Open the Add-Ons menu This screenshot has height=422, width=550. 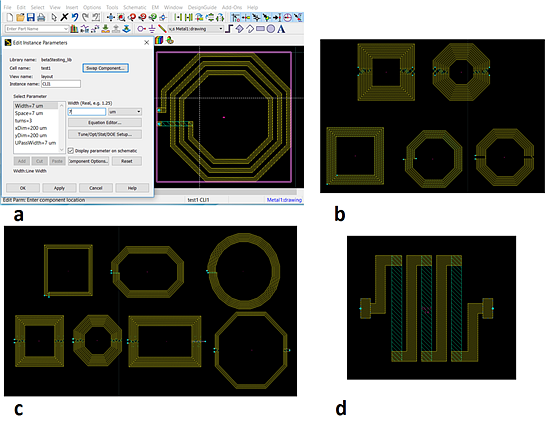tap(232, 7)
